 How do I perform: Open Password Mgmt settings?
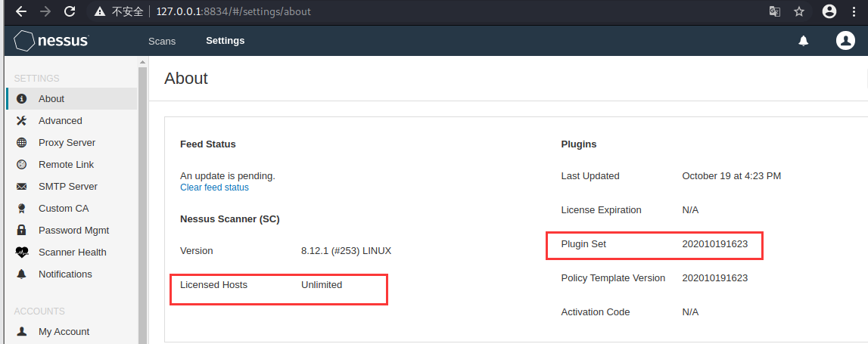(72, 230)
